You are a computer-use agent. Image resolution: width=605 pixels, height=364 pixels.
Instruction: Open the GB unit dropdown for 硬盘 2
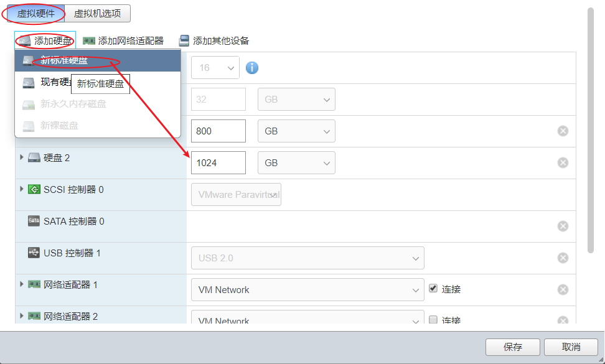(x=296, y=163)
